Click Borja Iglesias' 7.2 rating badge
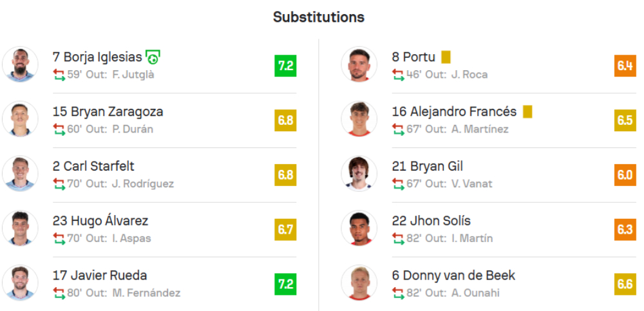This screenshot has width=644, height=311. [x=285, y=66]
